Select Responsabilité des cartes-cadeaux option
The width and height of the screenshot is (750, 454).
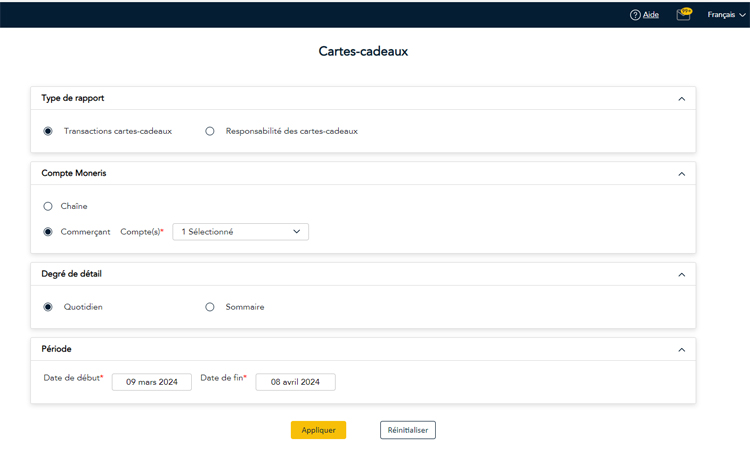pos(210,131)
